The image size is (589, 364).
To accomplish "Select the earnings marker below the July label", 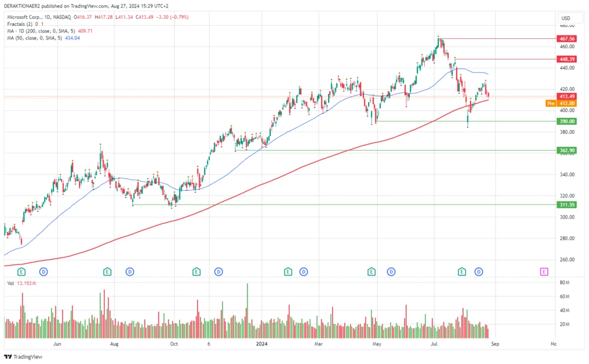I will click(462, 272).
